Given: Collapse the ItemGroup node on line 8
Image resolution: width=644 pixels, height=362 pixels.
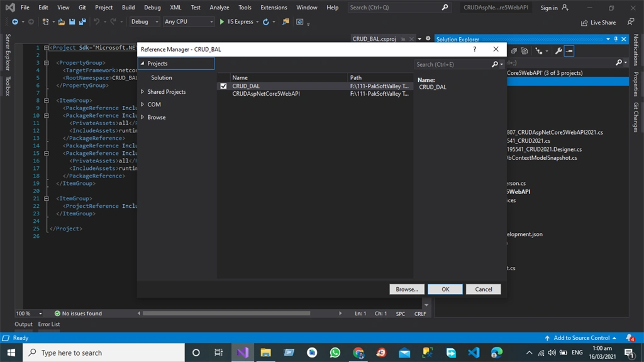Looking at the screenshot, I should pos(47,100).
